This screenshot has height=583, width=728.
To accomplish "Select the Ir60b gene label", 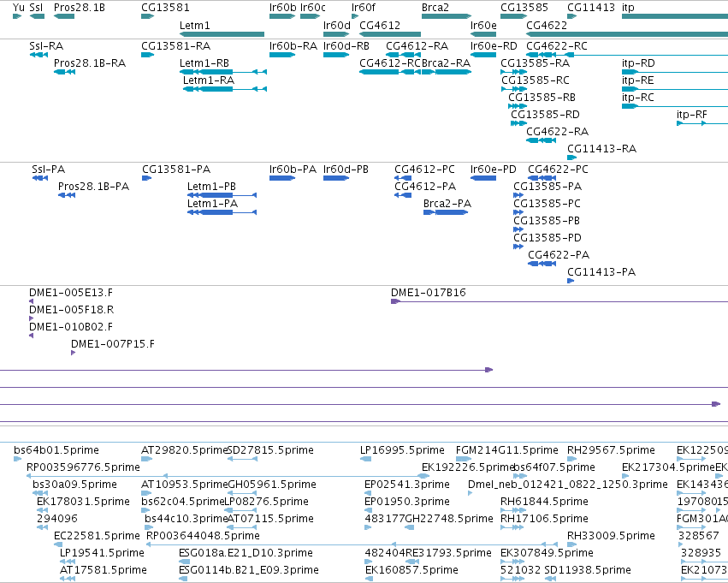I will (x=283, y=8).
